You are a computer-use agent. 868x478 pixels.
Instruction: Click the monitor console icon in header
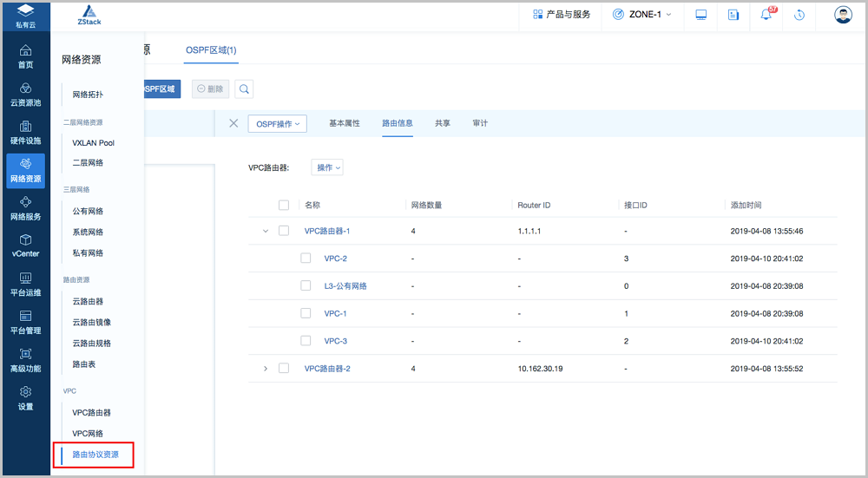point(701,15)
